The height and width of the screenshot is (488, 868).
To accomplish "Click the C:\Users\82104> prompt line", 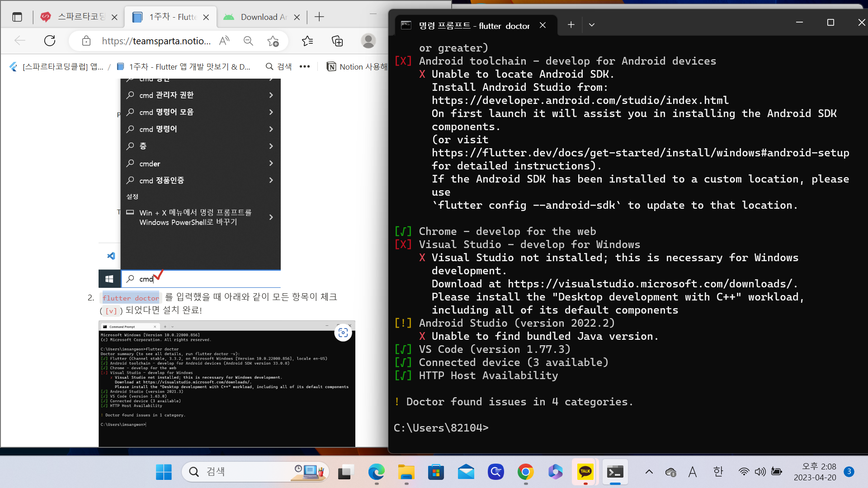I will 441,428.
